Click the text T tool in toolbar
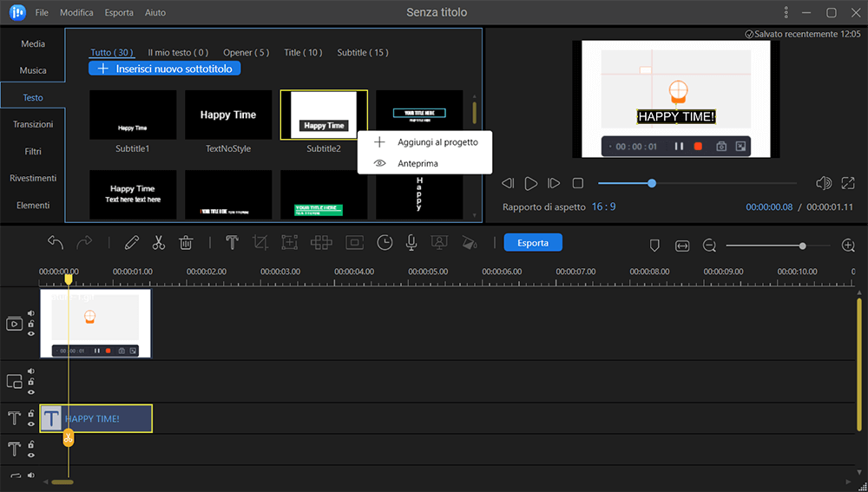The height and width of the screenshot is (492, 868). [x=232, y=243]
